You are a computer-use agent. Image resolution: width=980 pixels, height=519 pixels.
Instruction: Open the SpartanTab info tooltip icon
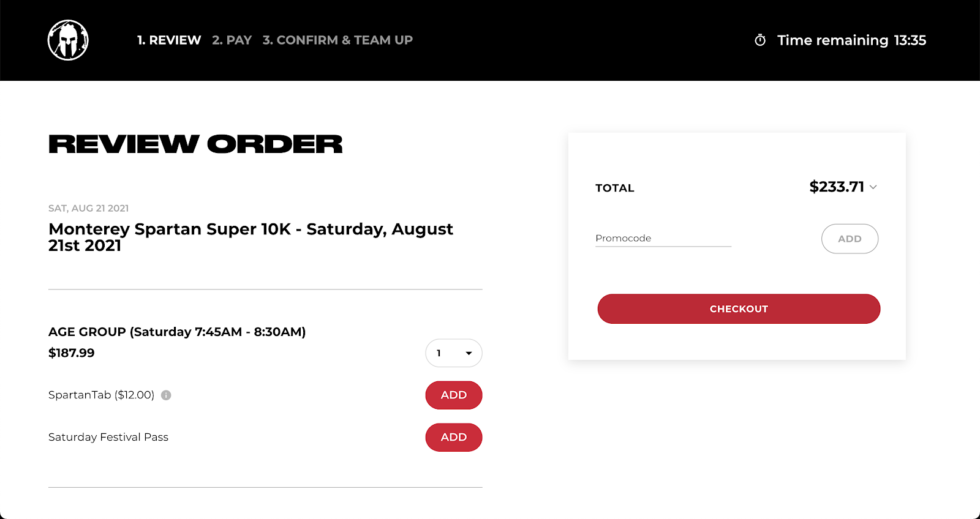click(x=166, y=395)
